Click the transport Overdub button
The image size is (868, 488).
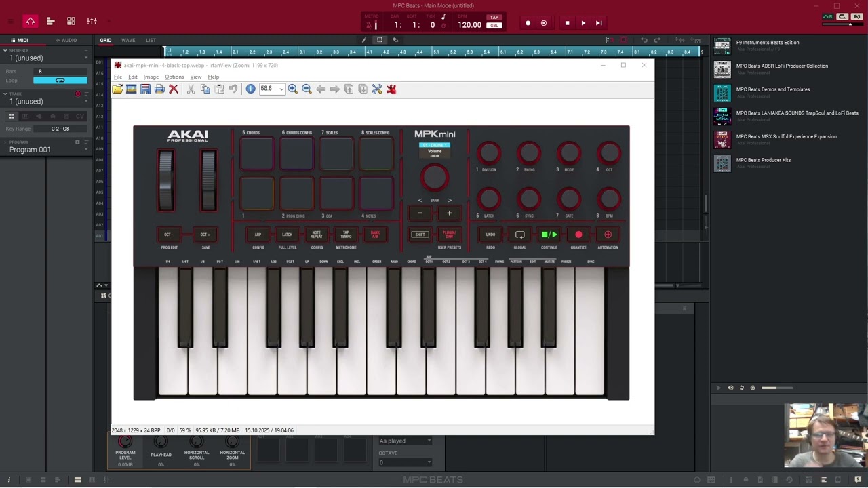(x=543, y=23)
